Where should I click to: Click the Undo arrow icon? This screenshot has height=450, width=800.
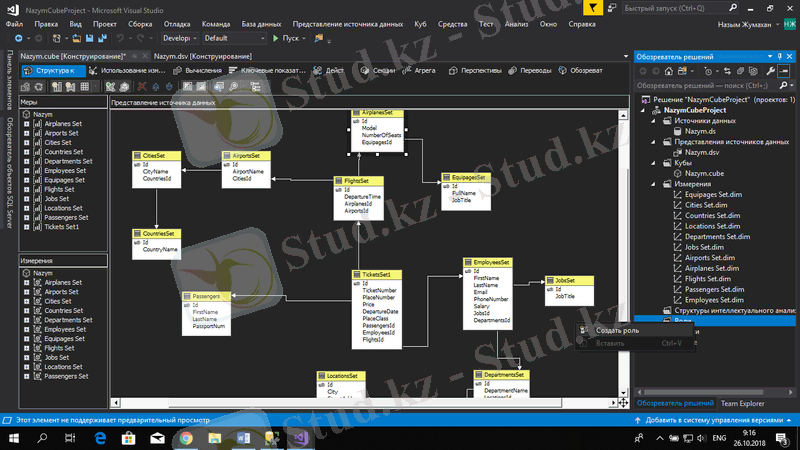coord(120,38)
